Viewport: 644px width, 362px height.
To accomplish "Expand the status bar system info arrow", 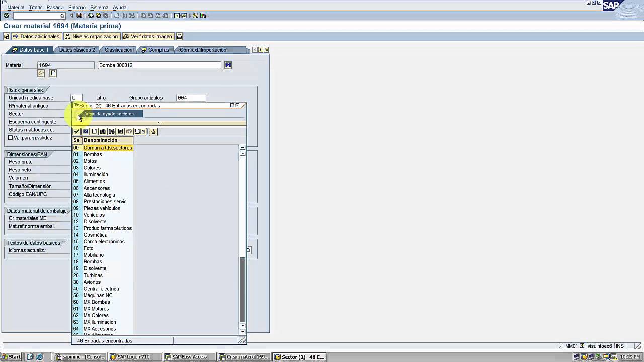I will coord(560,346).
